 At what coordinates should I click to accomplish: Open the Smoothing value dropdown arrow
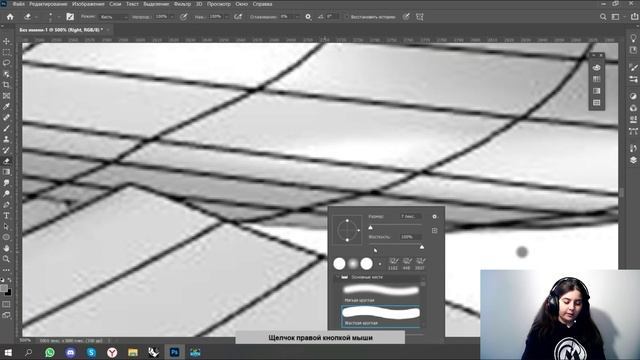click(x=297, y=17)
